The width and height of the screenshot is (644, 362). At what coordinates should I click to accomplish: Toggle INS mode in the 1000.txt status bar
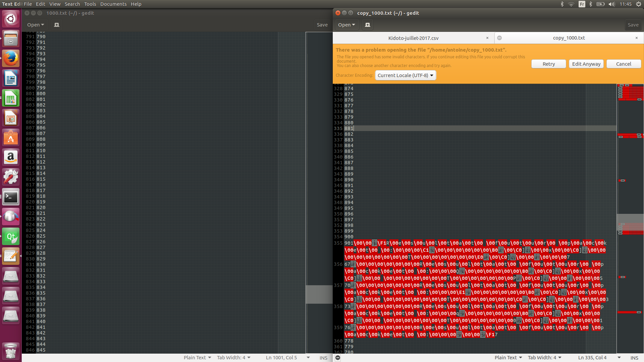323,358
